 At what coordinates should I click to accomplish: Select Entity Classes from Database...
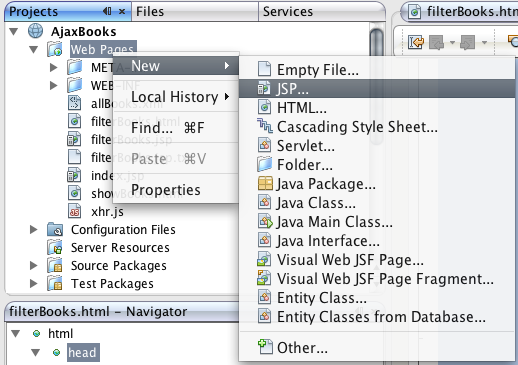[377, 317]
